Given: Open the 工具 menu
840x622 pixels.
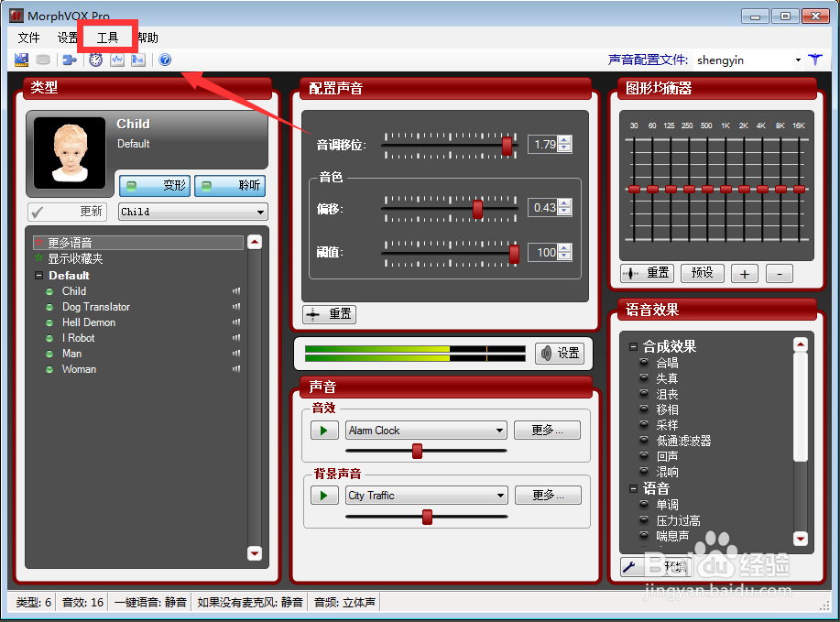Looking at the screenshot, I should [x=107, y=38].
